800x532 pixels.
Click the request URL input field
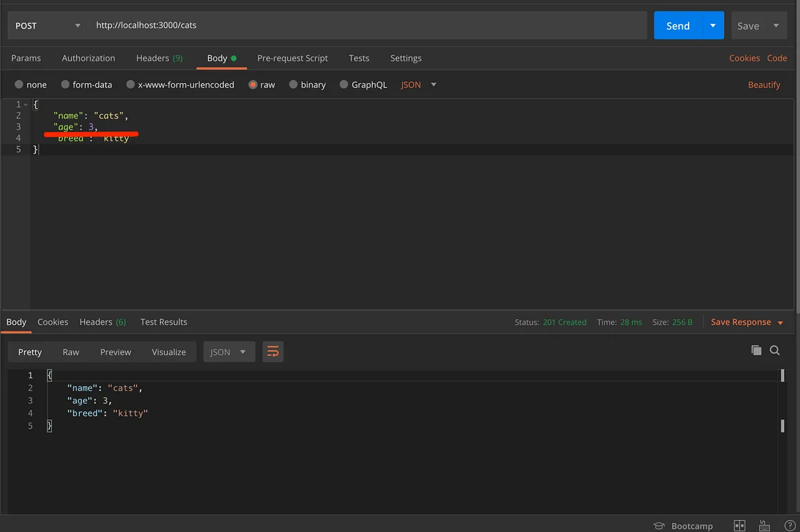coord(367,25)
